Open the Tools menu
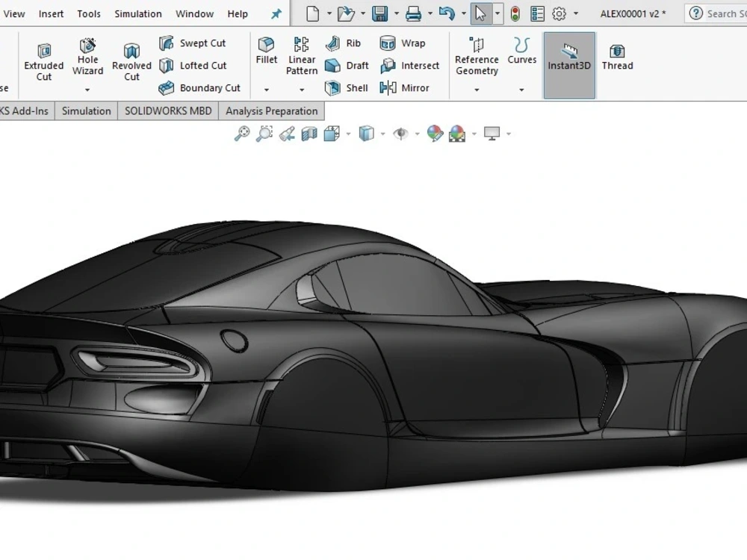Viewport: 747px width, 560px height. [88, 13]
